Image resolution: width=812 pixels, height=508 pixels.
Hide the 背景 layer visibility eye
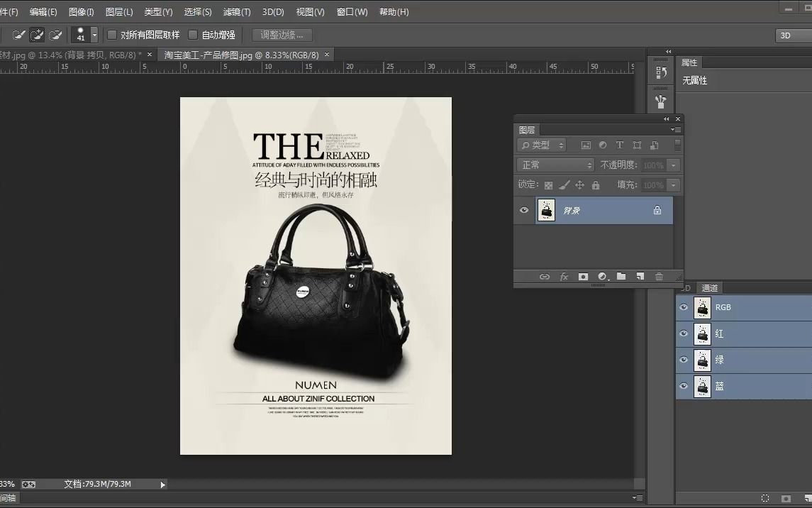pos(523,210)
